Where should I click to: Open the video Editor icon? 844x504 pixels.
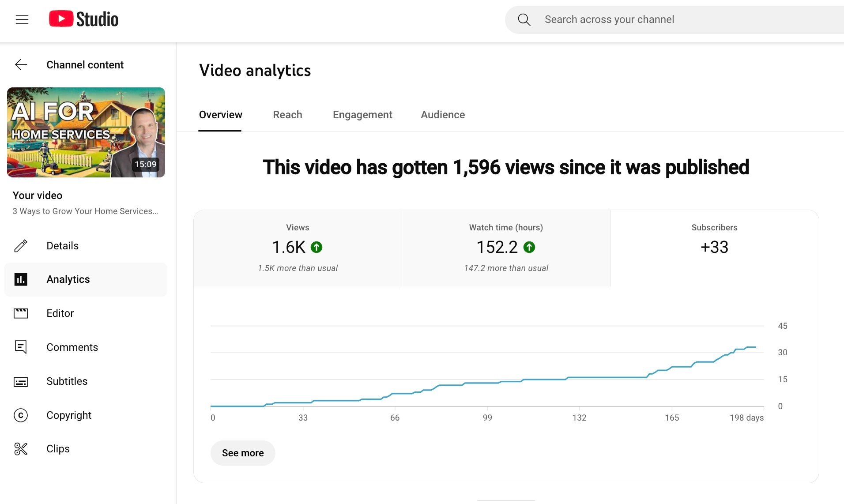pos(21,313)
